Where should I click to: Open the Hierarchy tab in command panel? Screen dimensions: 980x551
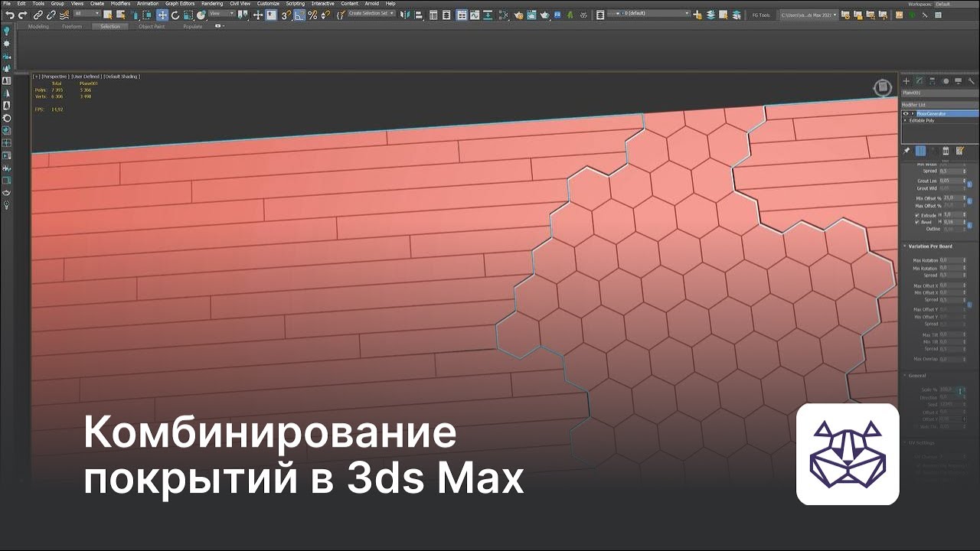[932, 80]
